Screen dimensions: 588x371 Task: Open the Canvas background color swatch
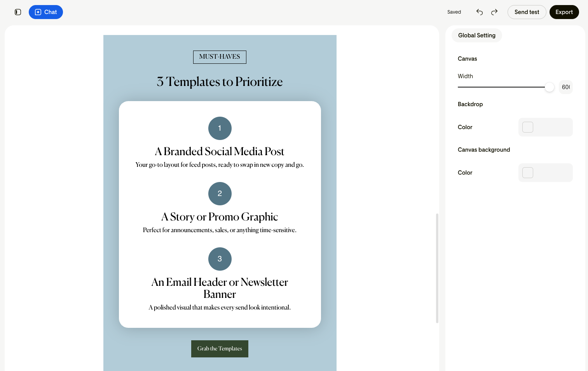tap(528, 173)
